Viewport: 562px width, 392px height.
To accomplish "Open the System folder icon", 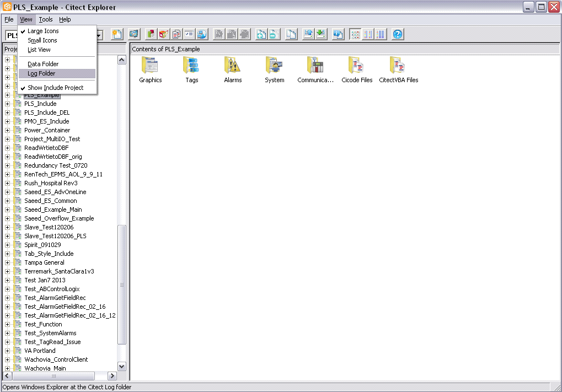I will pos(274,65).
